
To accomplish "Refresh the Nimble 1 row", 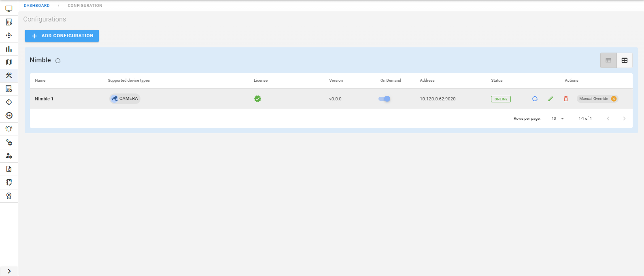I will point(535,99).
